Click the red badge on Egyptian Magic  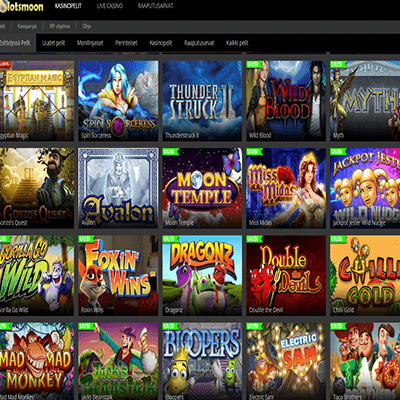click(x=5, y=64)
